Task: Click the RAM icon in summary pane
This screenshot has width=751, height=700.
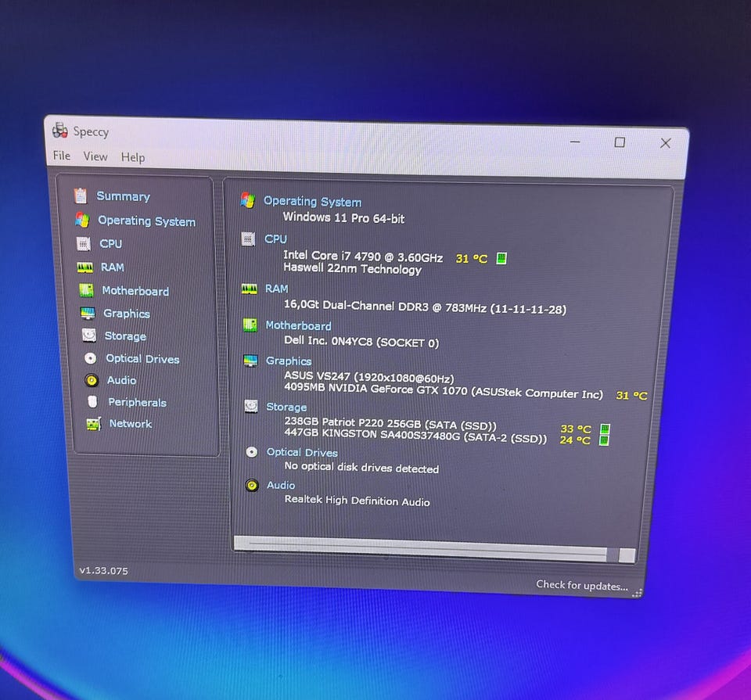Action: pos(249,289)
